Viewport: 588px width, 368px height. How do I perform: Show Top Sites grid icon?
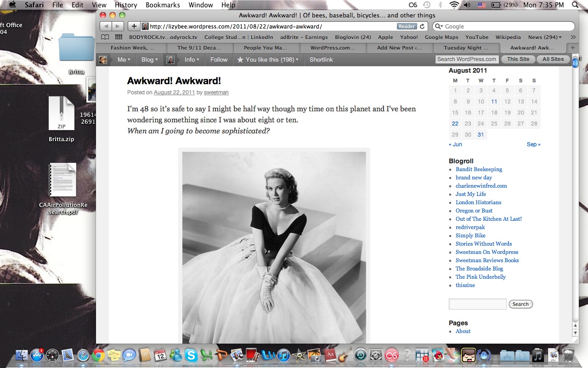[x=119, y=37]
